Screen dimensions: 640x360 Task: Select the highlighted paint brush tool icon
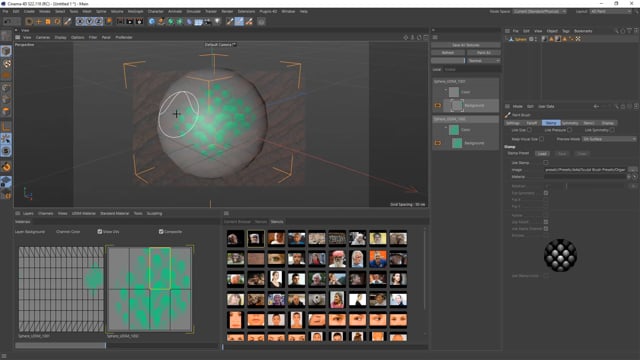(239, 22)
